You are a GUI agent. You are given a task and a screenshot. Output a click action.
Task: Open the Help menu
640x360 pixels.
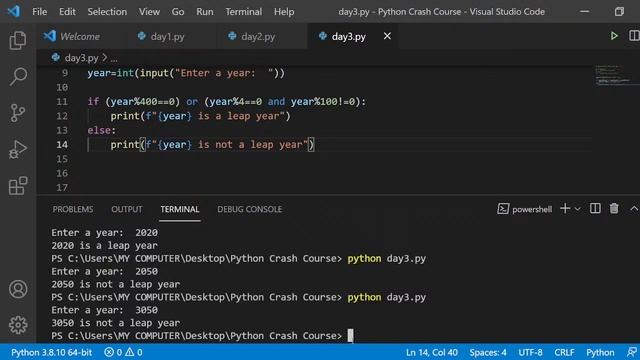pos(284,11)
